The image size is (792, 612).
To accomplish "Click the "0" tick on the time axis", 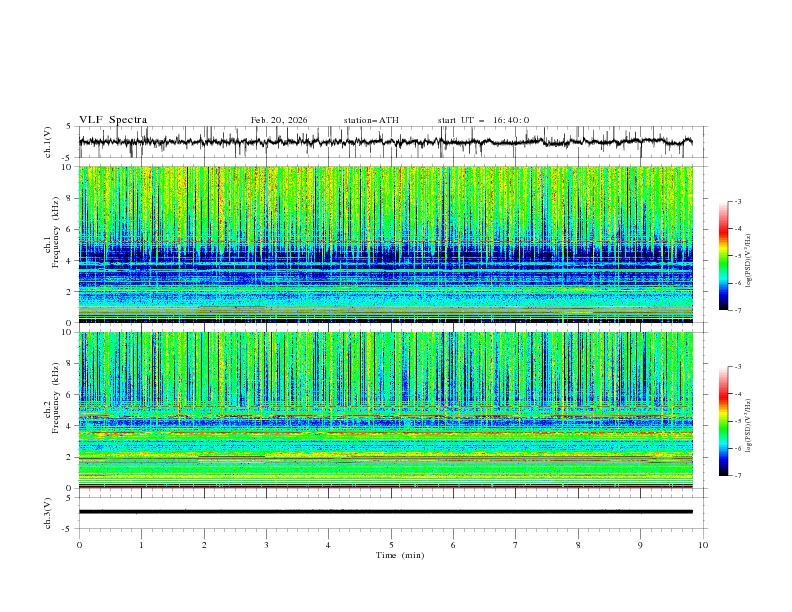I will click(x=79, y=545).
